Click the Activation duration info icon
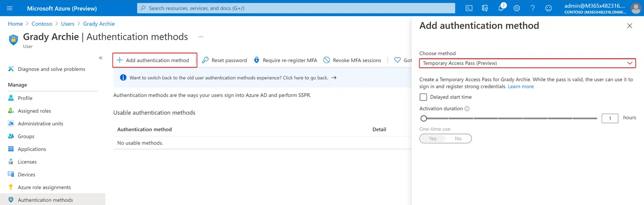644x205 pixels. pos(467,109)
